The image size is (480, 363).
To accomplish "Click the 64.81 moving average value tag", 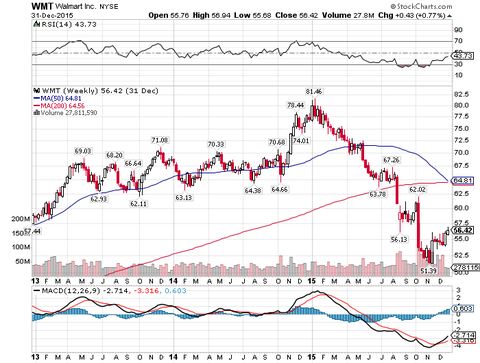I will [x=463, y=181].
